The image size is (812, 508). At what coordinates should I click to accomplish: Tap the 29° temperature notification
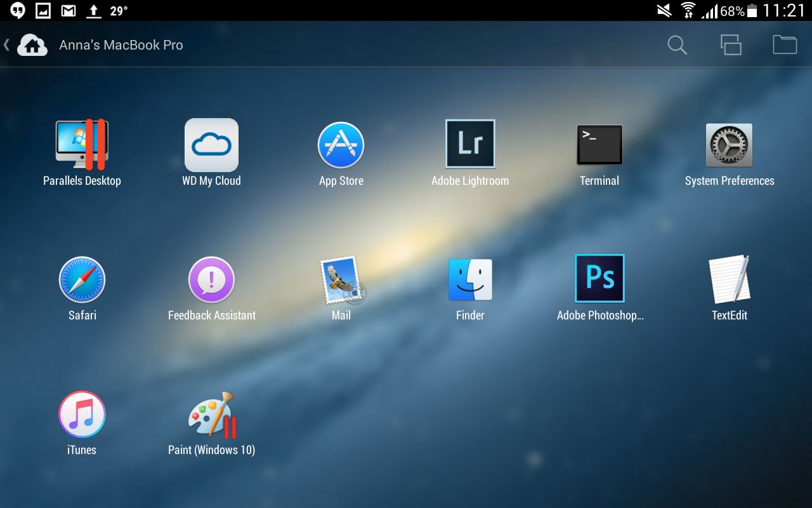[x=119, y=11]
